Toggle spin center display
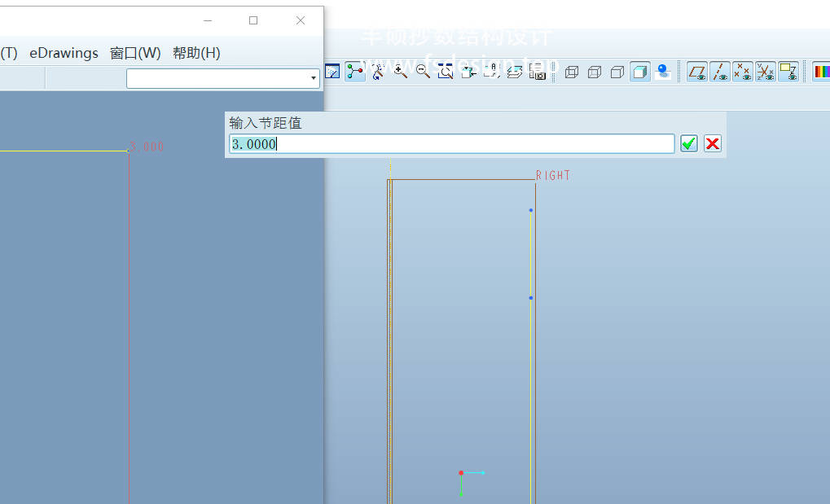This screenshot has height=504, width=830. (355, 72)
